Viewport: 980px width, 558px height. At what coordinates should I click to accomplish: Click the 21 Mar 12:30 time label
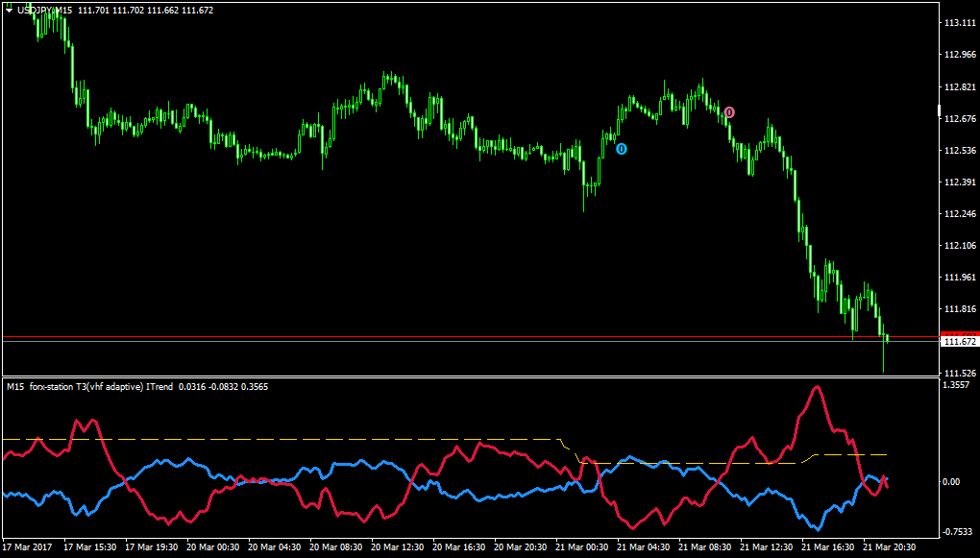point(766,546)
